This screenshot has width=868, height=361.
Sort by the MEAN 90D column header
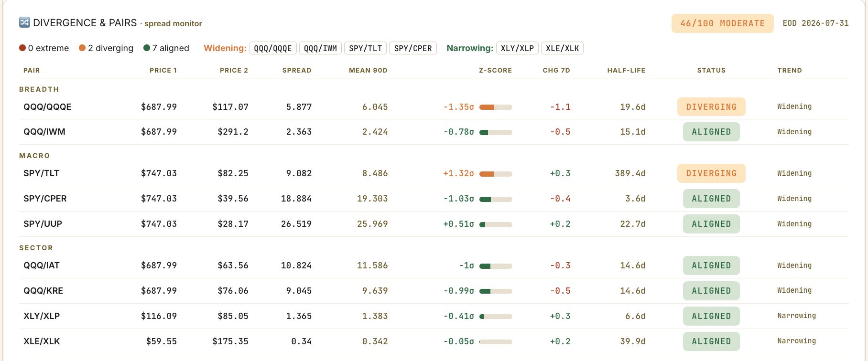368,70
